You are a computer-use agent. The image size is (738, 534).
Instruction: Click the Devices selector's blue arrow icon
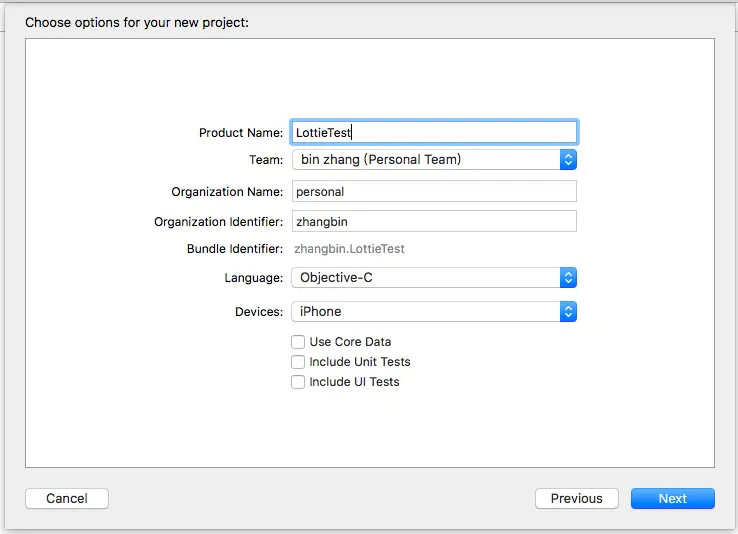tap(568, 311)
